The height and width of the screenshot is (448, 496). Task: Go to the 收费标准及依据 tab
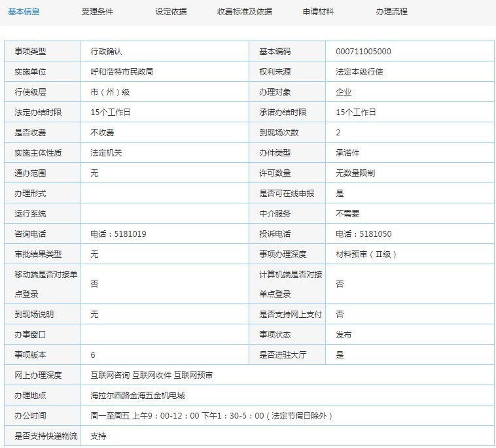245,12
